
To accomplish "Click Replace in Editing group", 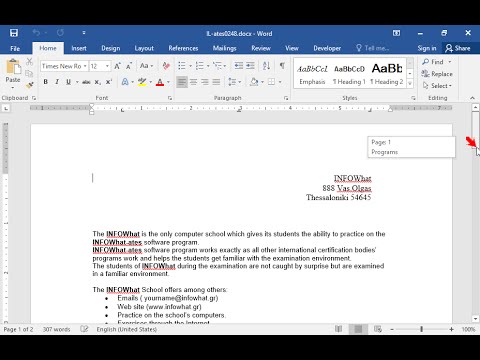I will point(437,74).
